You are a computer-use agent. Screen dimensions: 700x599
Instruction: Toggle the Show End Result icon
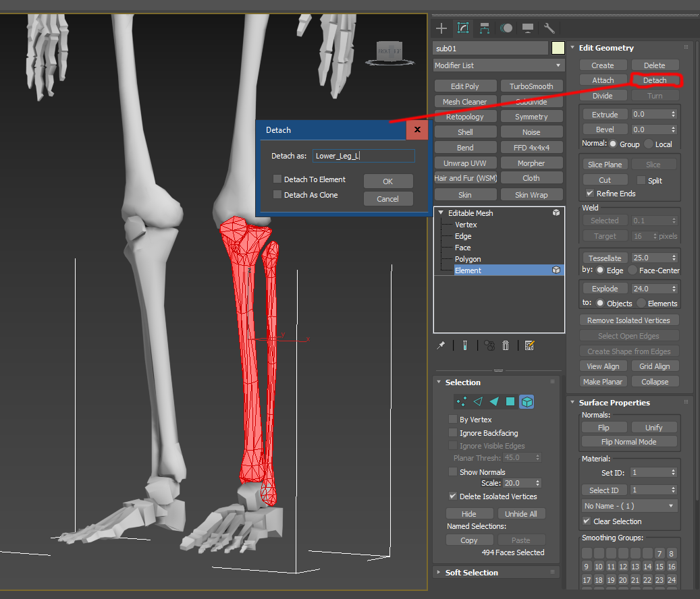coord(464,345)
